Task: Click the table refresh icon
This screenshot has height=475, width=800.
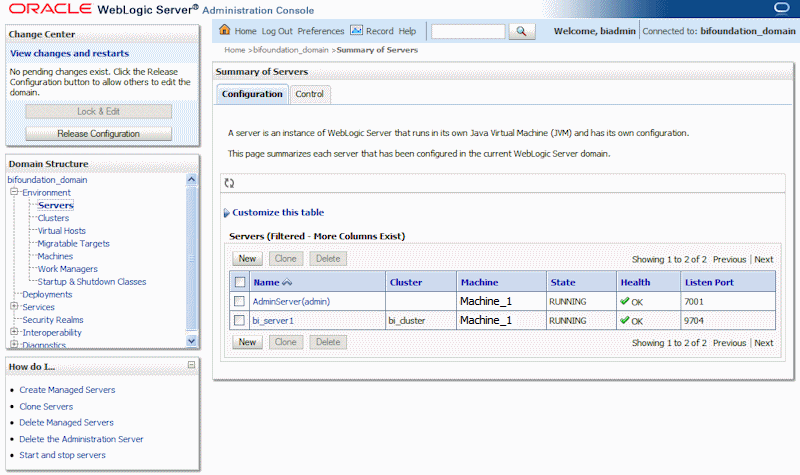Action: (230, 183)
